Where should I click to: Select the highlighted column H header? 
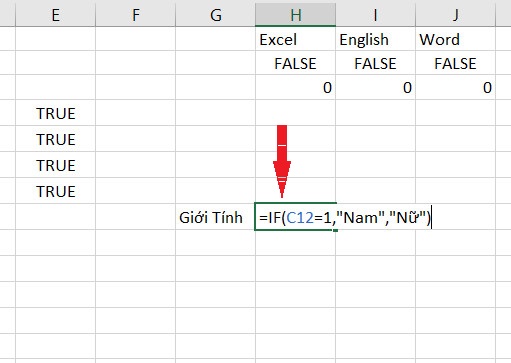click(x=296, y=15)
